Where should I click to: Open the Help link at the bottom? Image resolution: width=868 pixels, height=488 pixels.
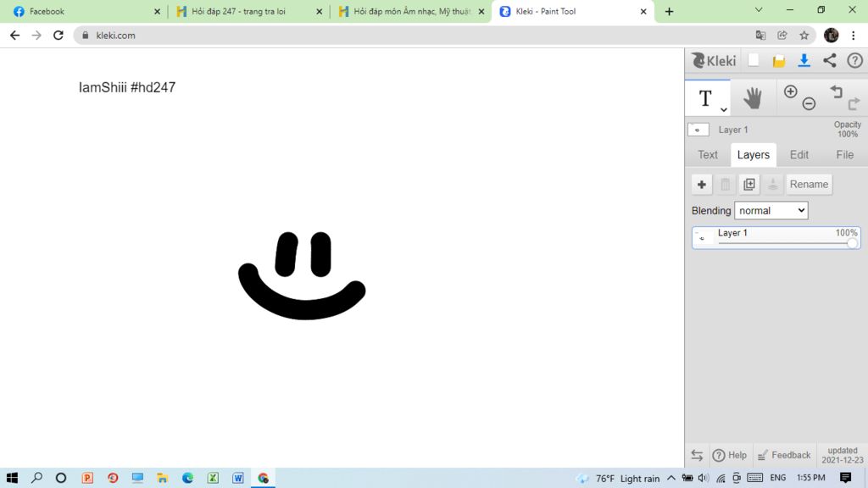point(729,455)
